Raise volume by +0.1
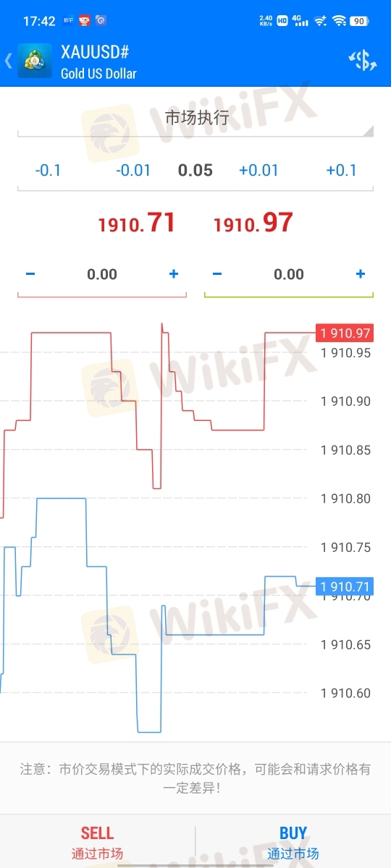 pos(341,171)
